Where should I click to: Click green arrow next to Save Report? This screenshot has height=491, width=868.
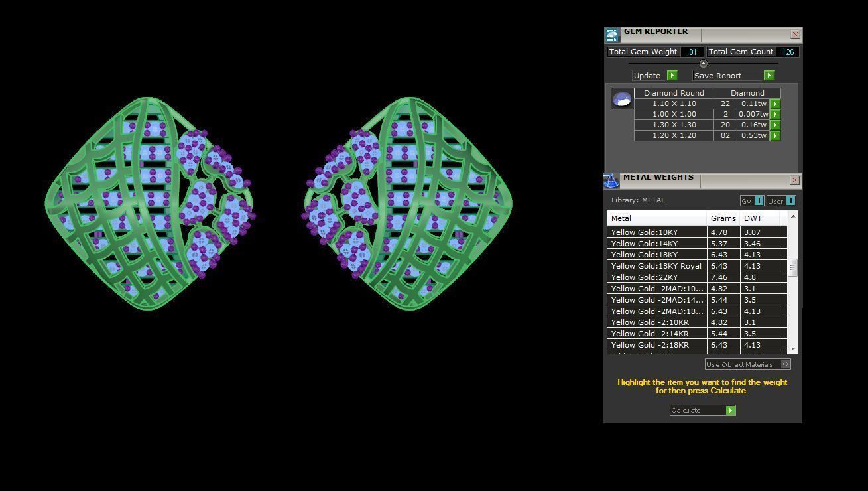(769, 76)
